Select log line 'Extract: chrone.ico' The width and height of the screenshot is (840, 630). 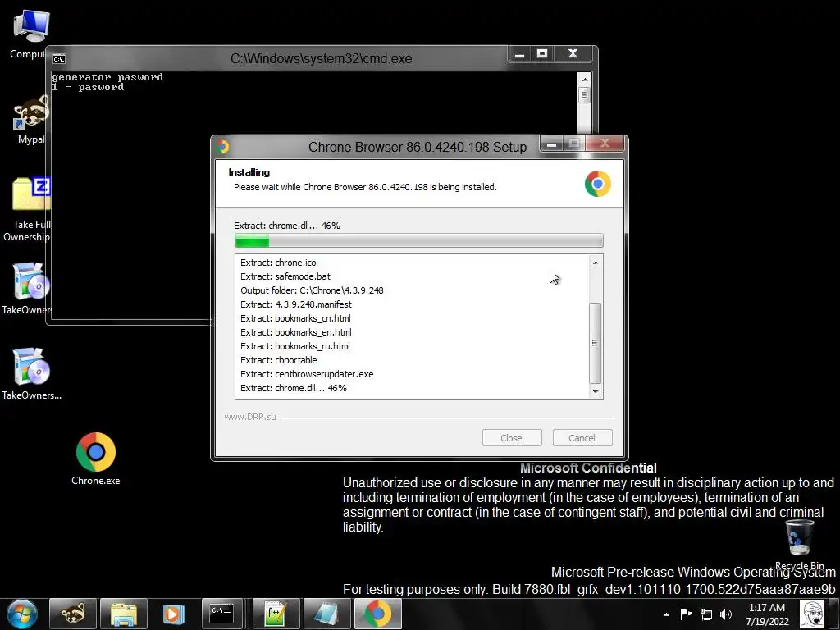click(278, 262)
